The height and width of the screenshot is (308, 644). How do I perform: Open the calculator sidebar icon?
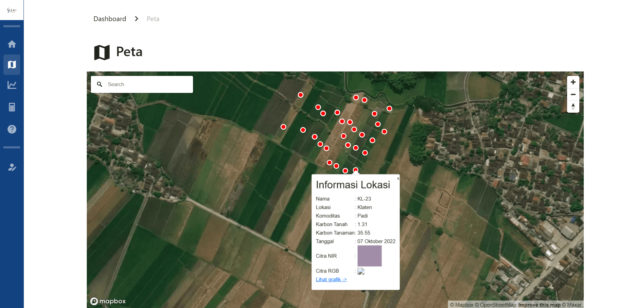coord(12,107)
